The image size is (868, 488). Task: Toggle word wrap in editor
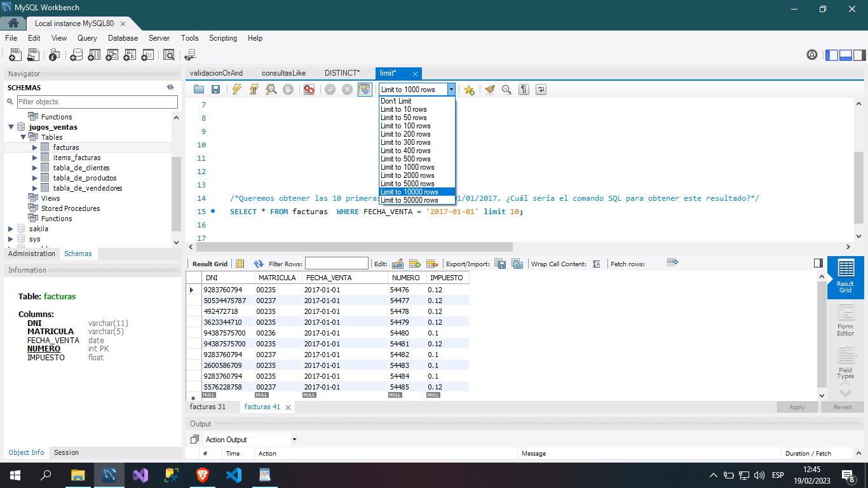pos(541,90)
